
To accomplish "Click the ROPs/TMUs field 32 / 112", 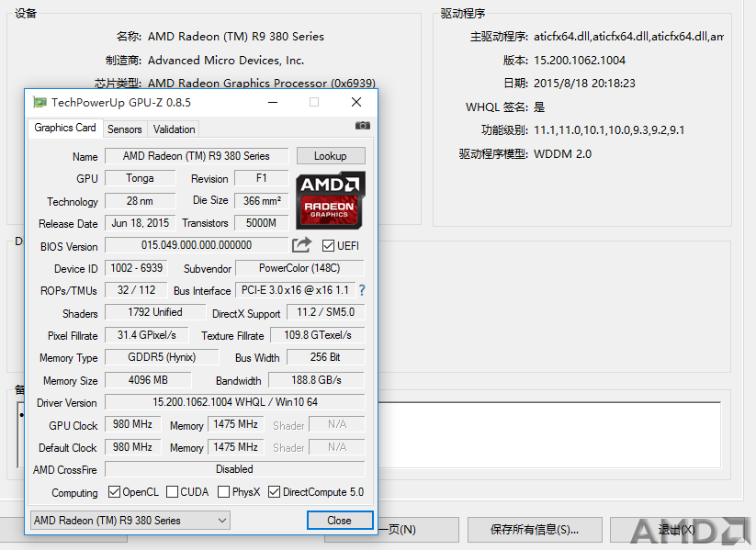I will tap(137, 290).
